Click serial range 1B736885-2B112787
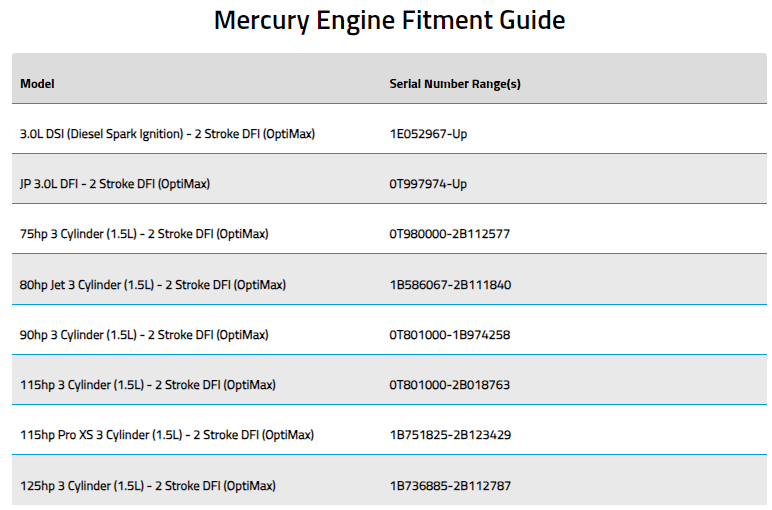This screenshot has height=510, width=772. pyautogui.click(x=450, y=486)
